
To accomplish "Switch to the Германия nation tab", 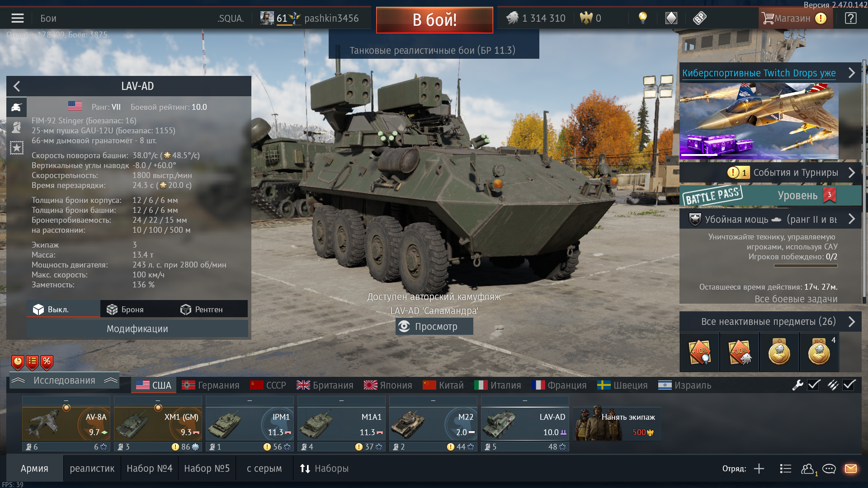I will click(211, 385).
